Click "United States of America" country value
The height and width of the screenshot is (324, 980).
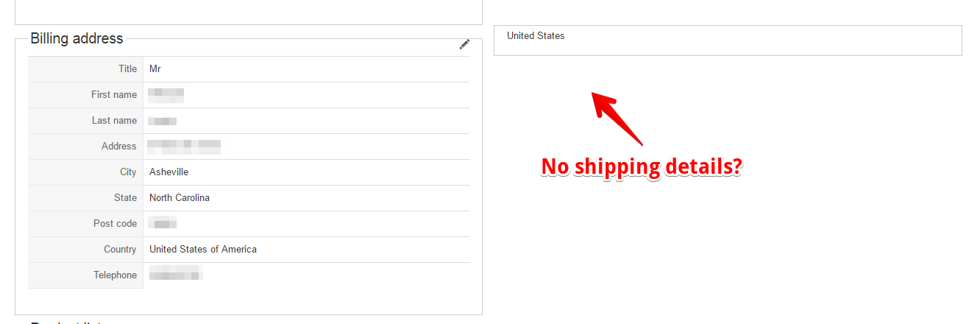(x=203, y=250)
